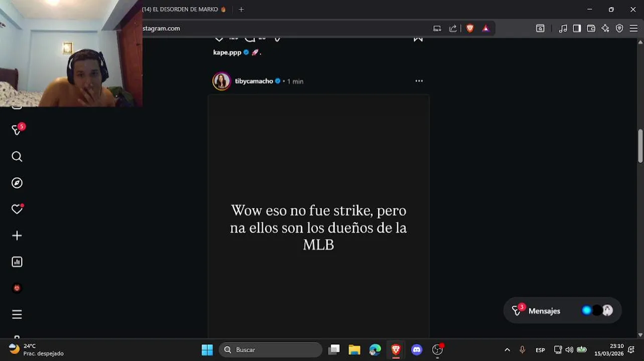Open kape.ppp username link
Image resolution: width=644 pixels, height=361 pixels.
coord(227,52)
